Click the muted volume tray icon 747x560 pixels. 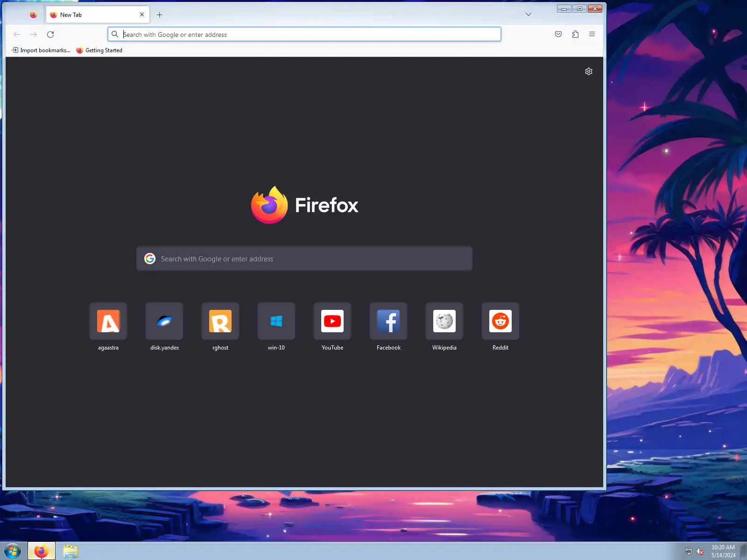pyautogui.click(x=700, y=552)
